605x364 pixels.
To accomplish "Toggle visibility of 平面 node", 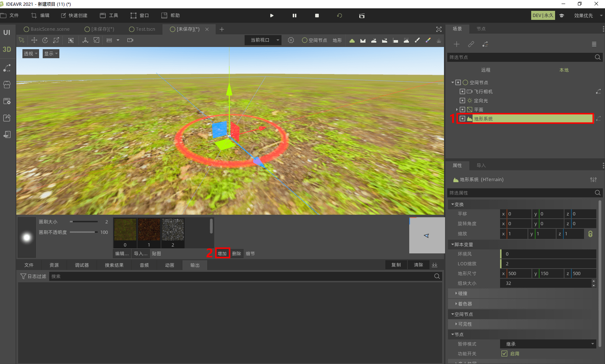I will 462,110.
